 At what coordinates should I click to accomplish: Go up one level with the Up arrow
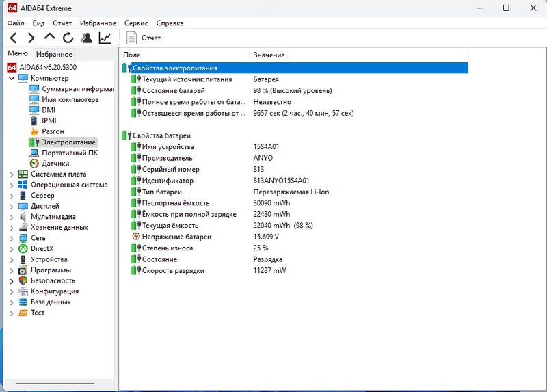click(x=49, y=38)
